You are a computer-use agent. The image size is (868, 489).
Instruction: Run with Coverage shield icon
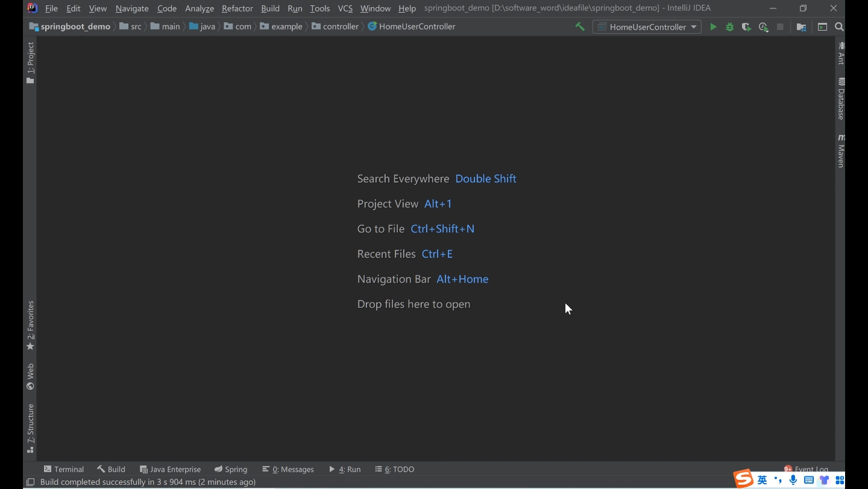pos(746,26)
